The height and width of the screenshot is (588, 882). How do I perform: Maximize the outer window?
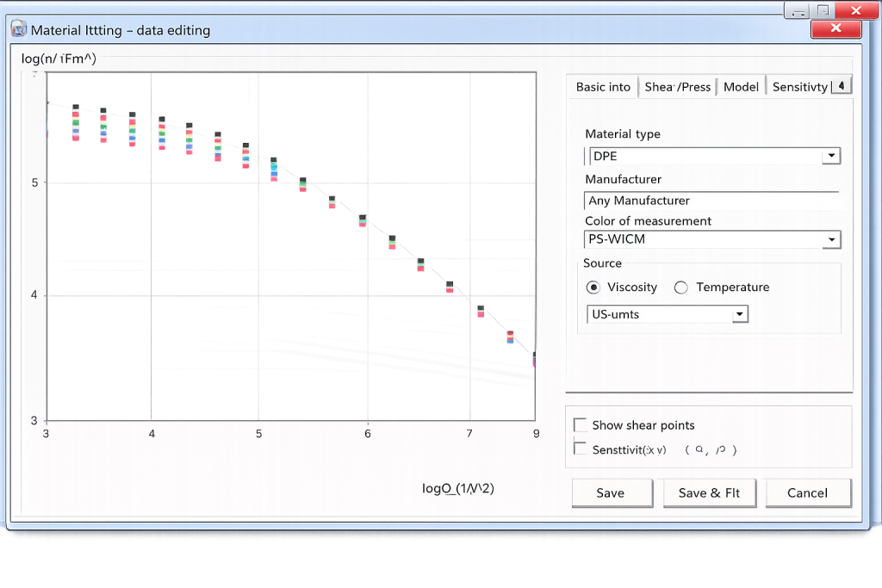click(x=823, y=11)
